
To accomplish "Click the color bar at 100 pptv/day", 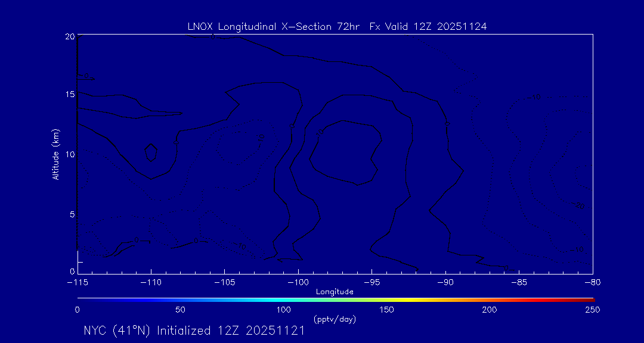I will point(284,298).
